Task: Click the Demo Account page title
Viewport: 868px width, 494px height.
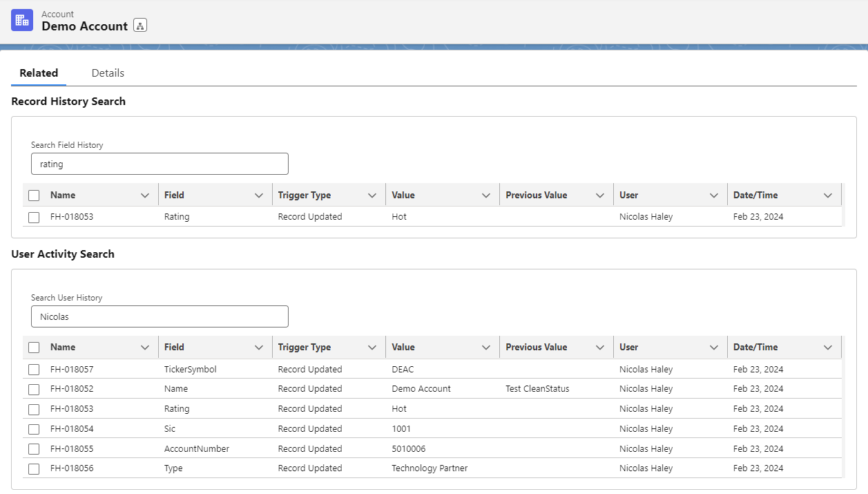Action: click(85, 26)
